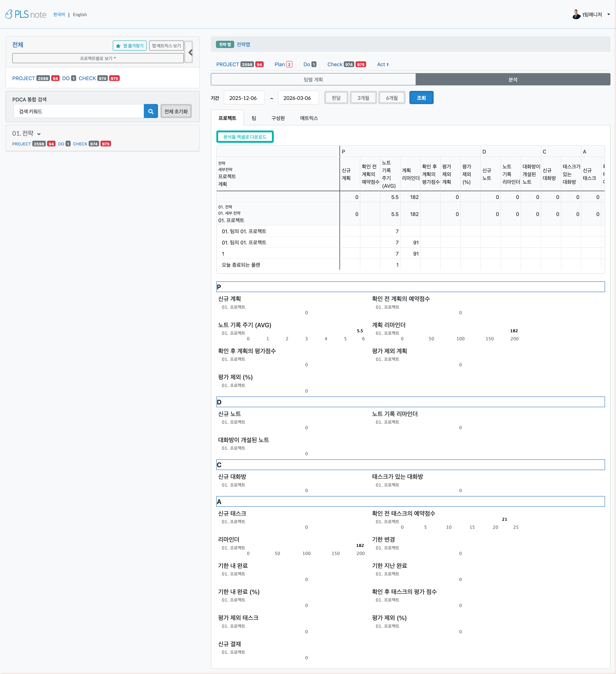Click the PLS note logo icon

9,14
